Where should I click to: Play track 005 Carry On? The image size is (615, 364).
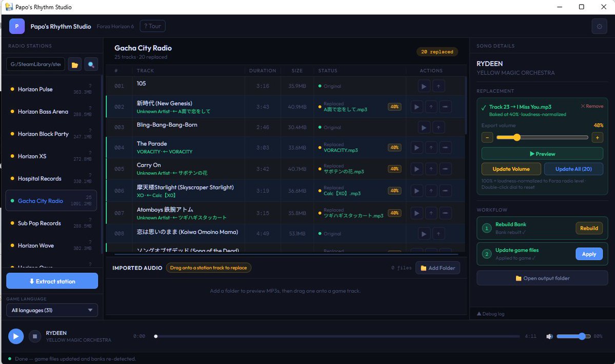[x=416, y=169]
